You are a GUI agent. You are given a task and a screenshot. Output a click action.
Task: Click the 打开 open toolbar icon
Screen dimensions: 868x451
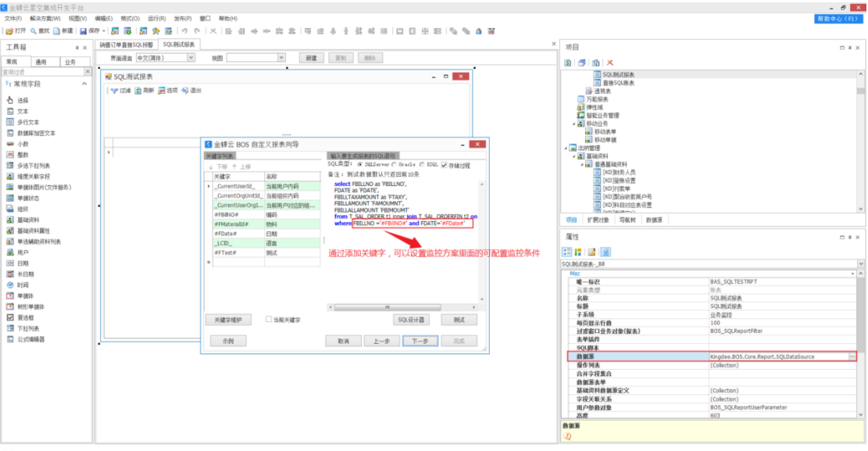tap(9, 31)
